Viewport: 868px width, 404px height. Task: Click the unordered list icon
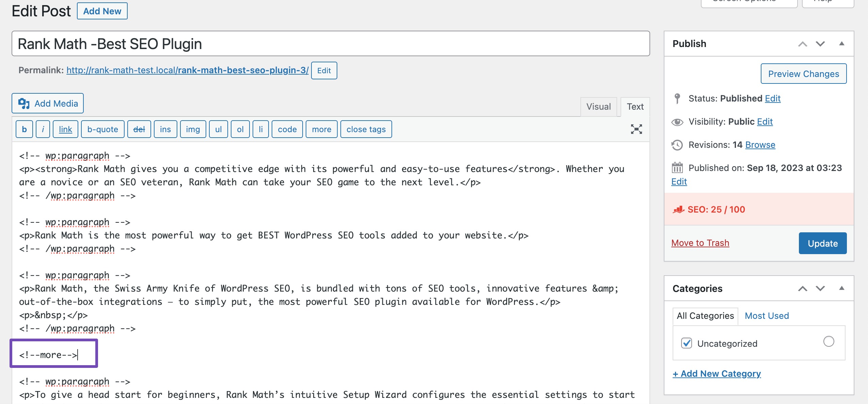[219, 129]
